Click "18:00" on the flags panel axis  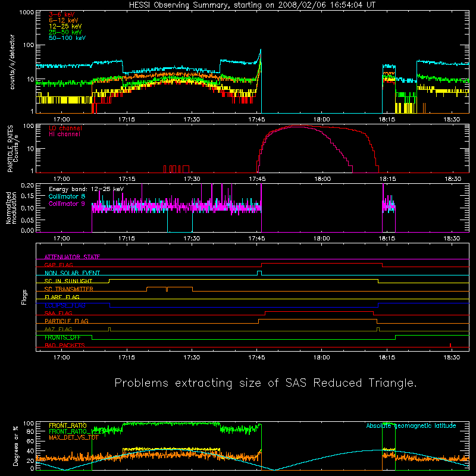322,358
